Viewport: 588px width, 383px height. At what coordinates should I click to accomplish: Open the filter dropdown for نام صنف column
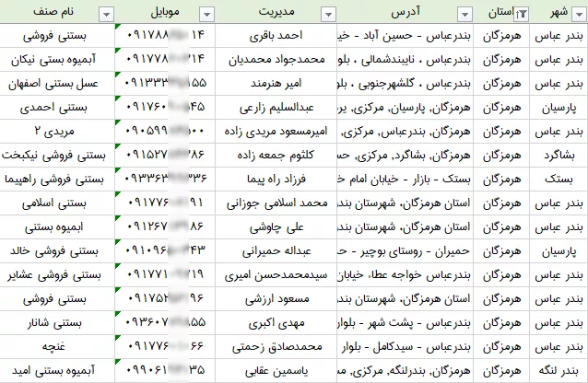[x=106, y=14]
